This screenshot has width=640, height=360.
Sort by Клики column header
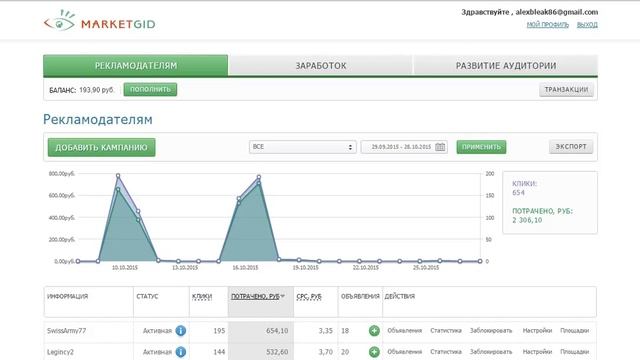click(202, 296)
